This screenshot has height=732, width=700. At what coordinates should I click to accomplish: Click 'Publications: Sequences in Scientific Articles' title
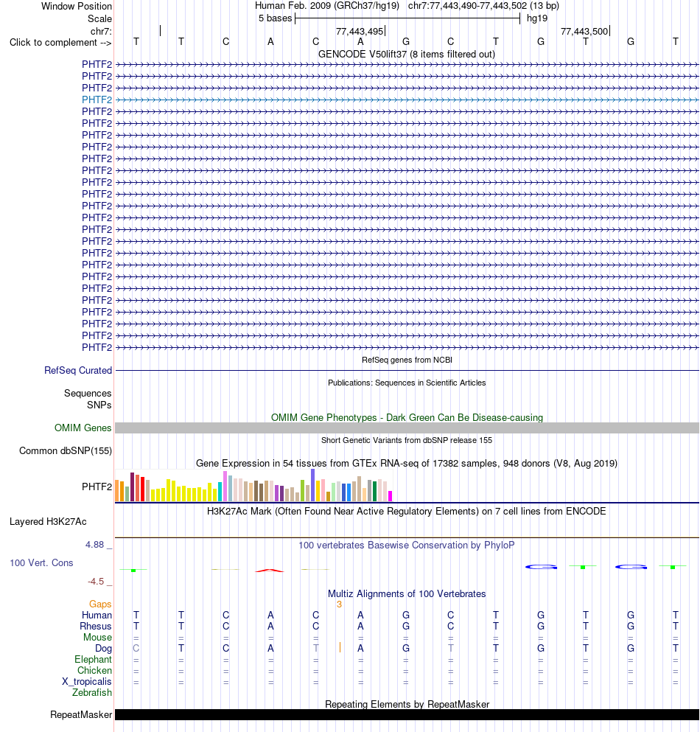tap(407, 383)
